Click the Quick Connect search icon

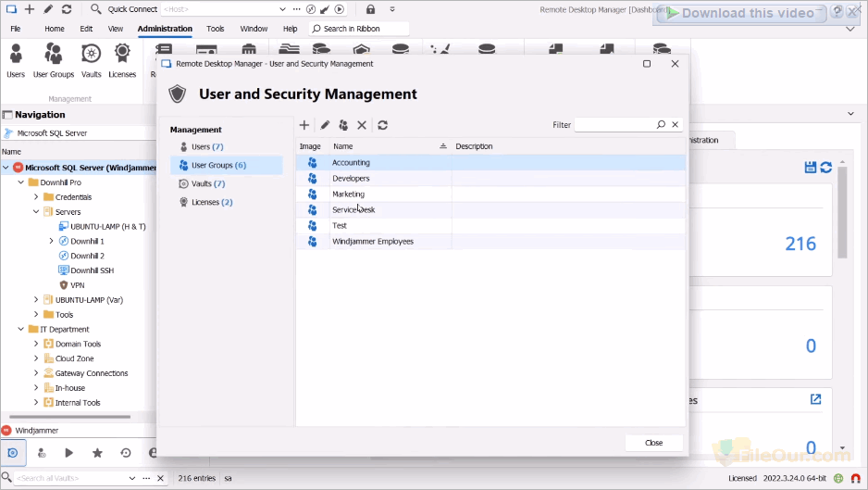[x=95, y=9]
